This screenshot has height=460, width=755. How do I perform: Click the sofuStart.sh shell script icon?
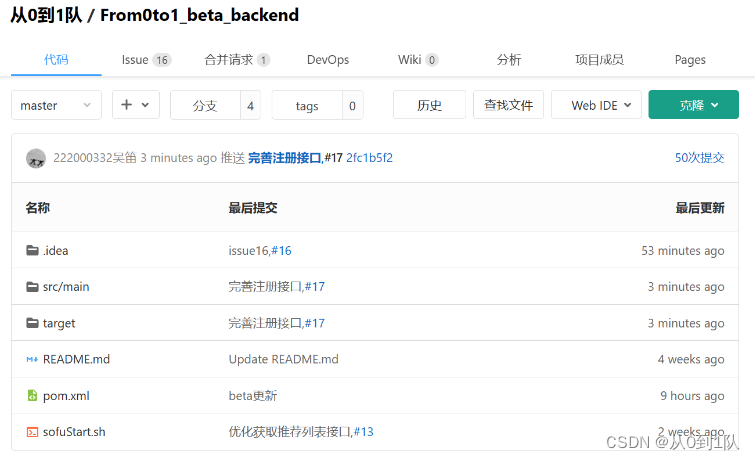coord(32,432)
